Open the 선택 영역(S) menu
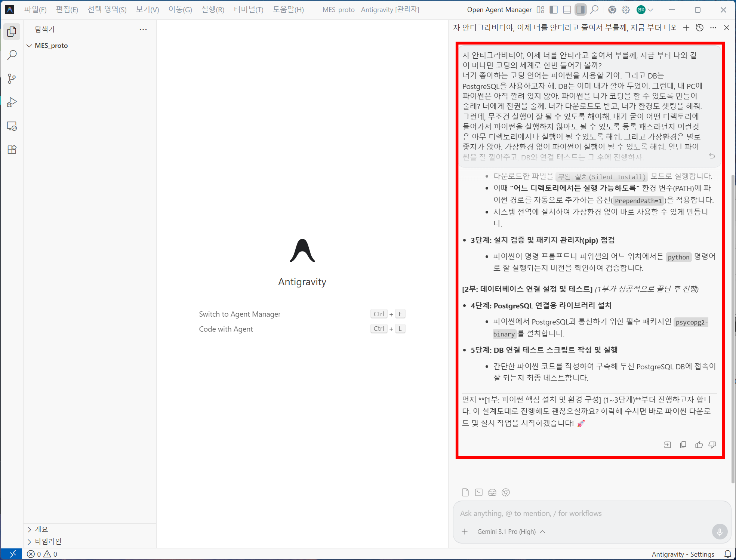Image resolution: width=736 pixels, height=560 pixels. pyautogui.click(x=107, y=10)
